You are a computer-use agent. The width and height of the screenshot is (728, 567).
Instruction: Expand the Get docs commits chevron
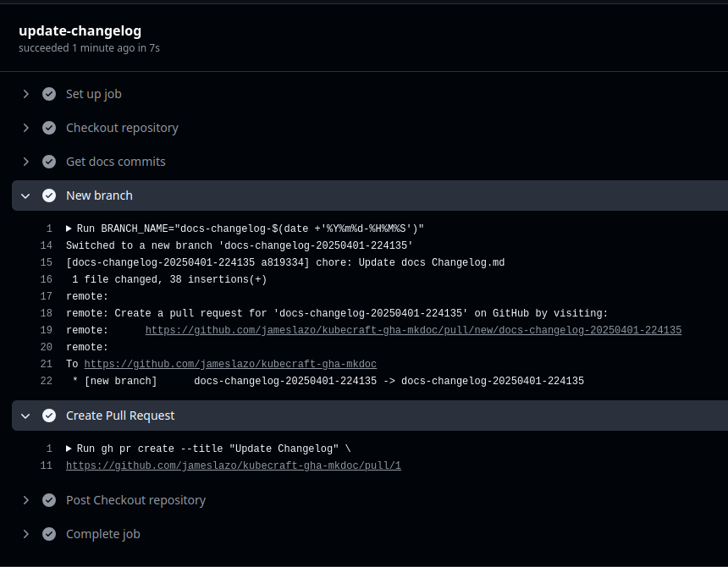tap(26, 162)
